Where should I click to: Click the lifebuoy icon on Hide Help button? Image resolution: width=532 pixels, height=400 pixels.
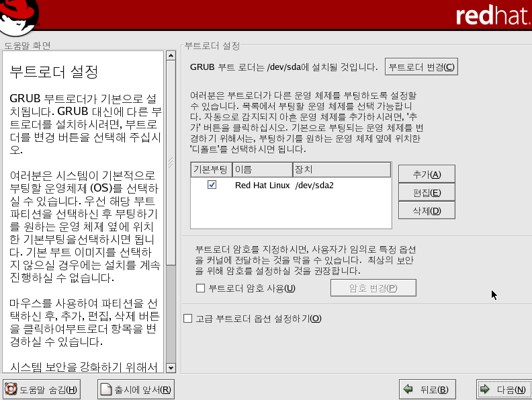tap(11, 389)
